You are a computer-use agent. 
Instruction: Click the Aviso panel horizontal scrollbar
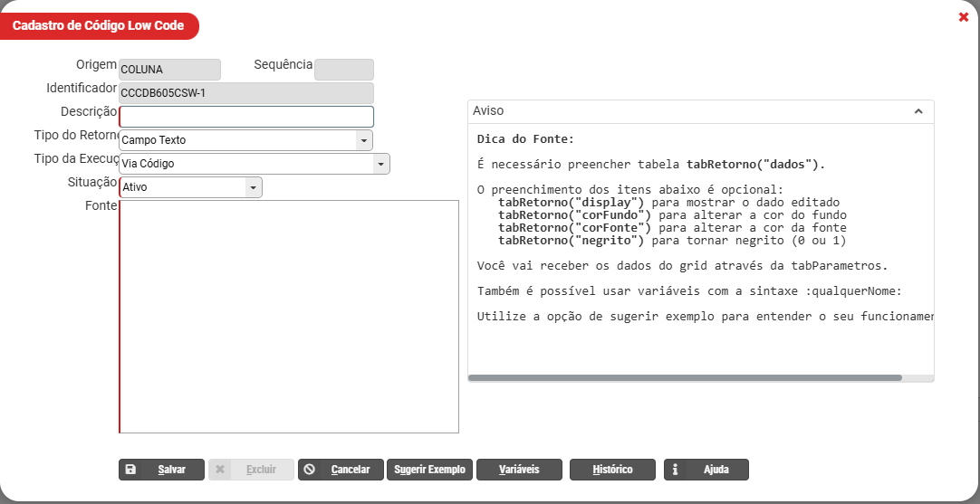pyautogui.click(x=685, y=377)
